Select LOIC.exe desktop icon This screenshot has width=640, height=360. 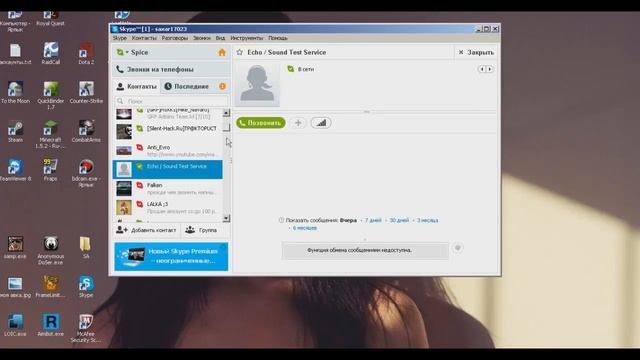point(16,325)
